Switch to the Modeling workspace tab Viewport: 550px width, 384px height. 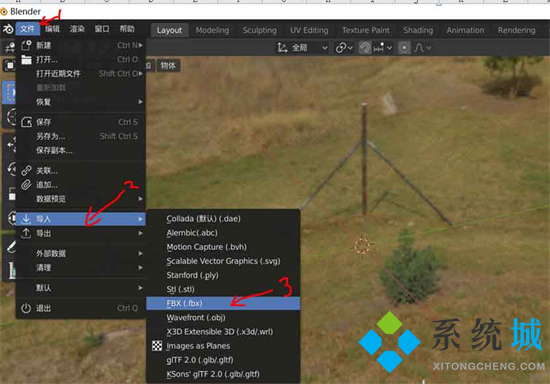[x=212, y=30]
